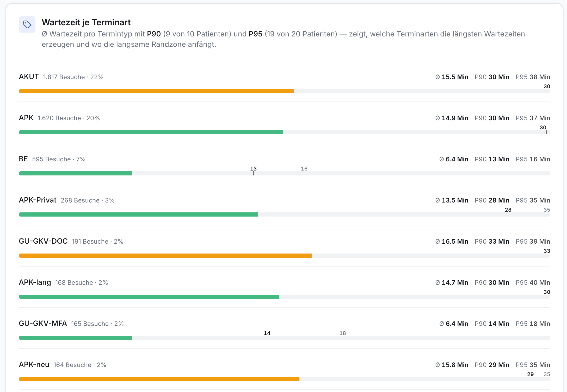Image resolution: width=567 pixels, height=392 pixels.
Task: Click '164 Besuche · 2%' text
Action: pos(80,365)
